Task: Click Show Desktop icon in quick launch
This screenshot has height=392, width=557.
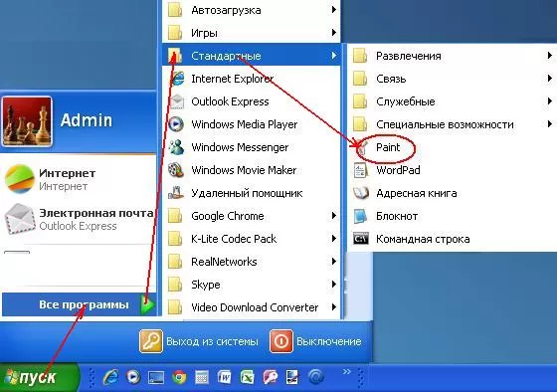Action: click(x=156, y=377)
